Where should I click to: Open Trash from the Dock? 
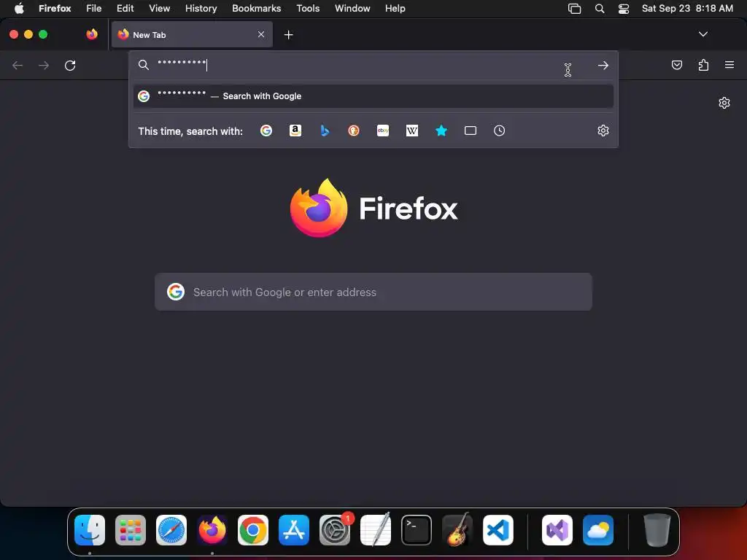tap(657, 530)
